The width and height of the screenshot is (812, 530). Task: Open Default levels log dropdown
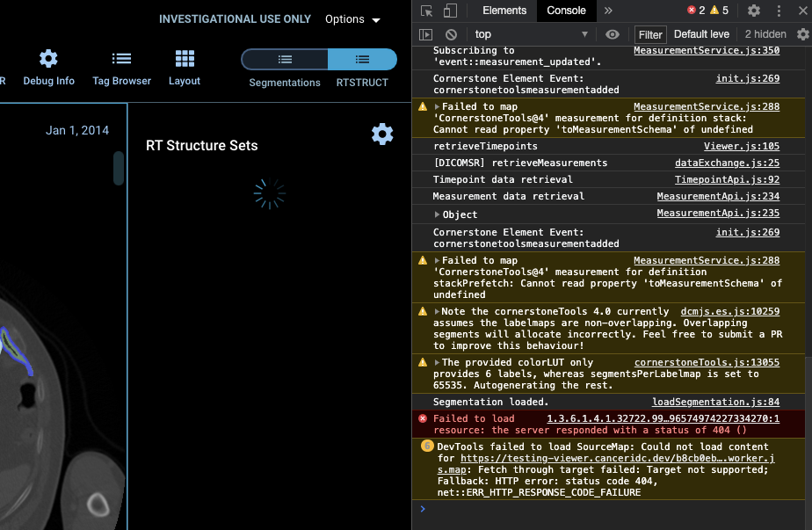coord(701,34)
